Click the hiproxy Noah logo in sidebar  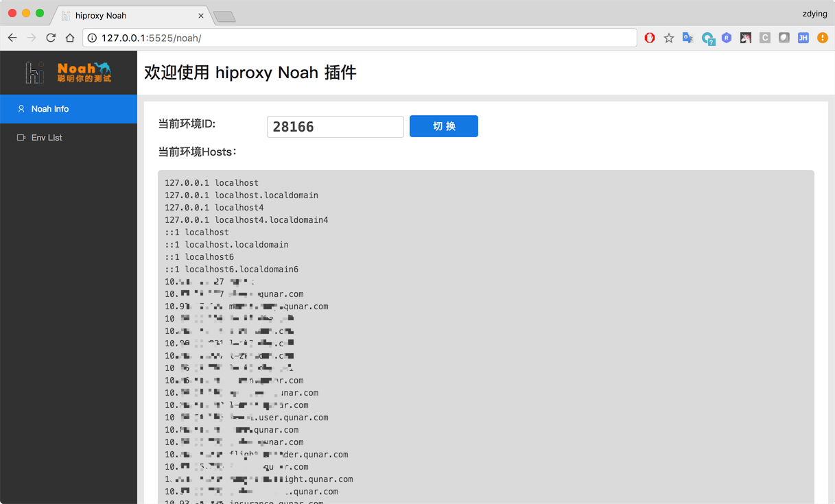tap(68, 72)
